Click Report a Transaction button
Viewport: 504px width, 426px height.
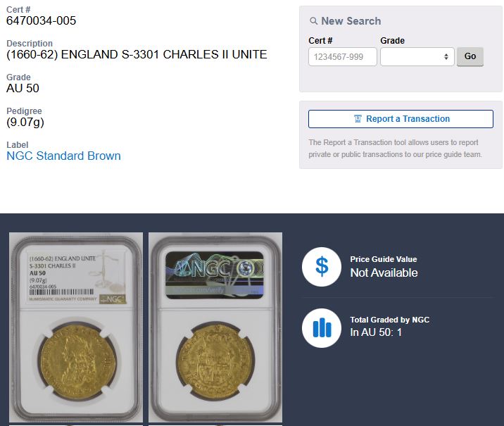click(401, 119)
